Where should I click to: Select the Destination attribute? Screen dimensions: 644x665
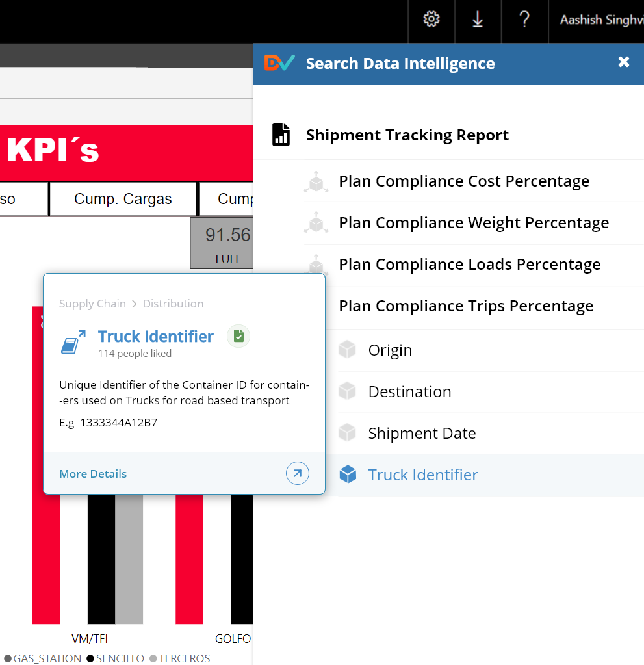[409, 392]
